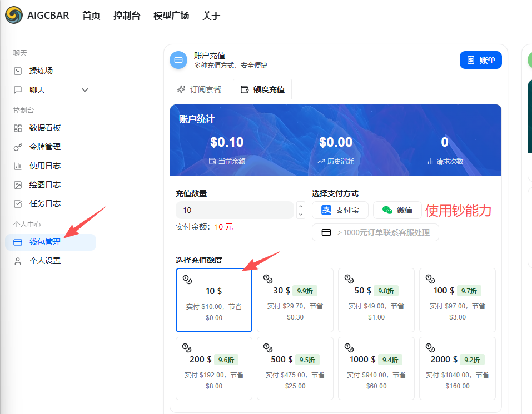Click the 充值数量 input field
Viewport: 532px width, 414px height.
pos(235,210)
